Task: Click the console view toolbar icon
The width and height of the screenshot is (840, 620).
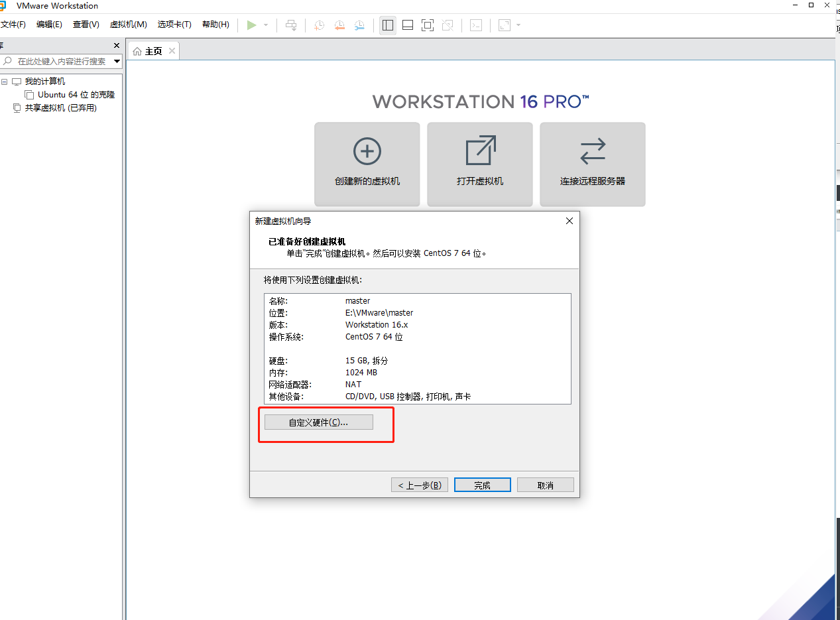Action: pos(475,25)
